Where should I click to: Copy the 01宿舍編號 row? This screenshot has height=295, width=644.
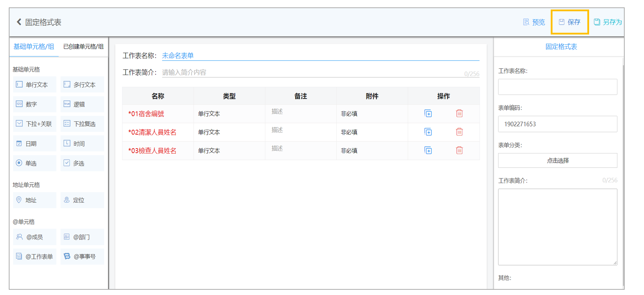pyautogui.click(x=428, y=113)
